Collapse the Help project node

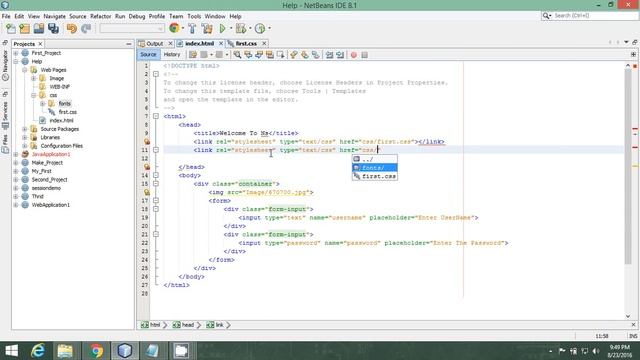coord(16,62)
